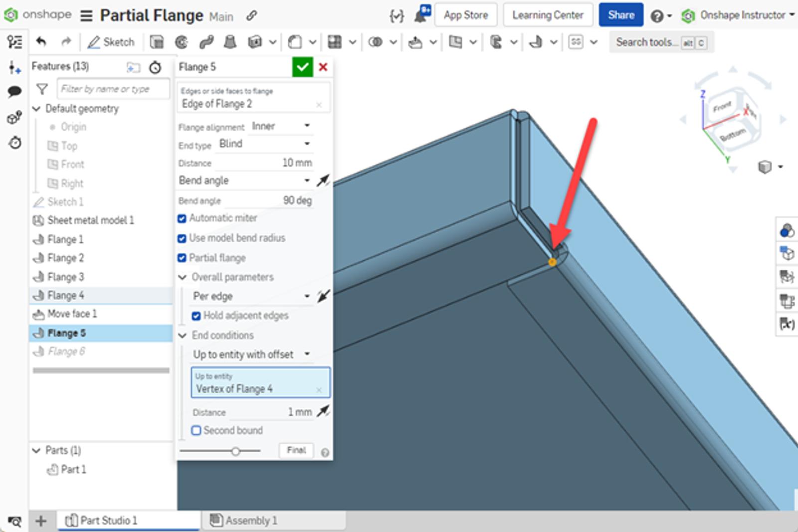Collapse the Default geometry tree node

click(36, 108)
